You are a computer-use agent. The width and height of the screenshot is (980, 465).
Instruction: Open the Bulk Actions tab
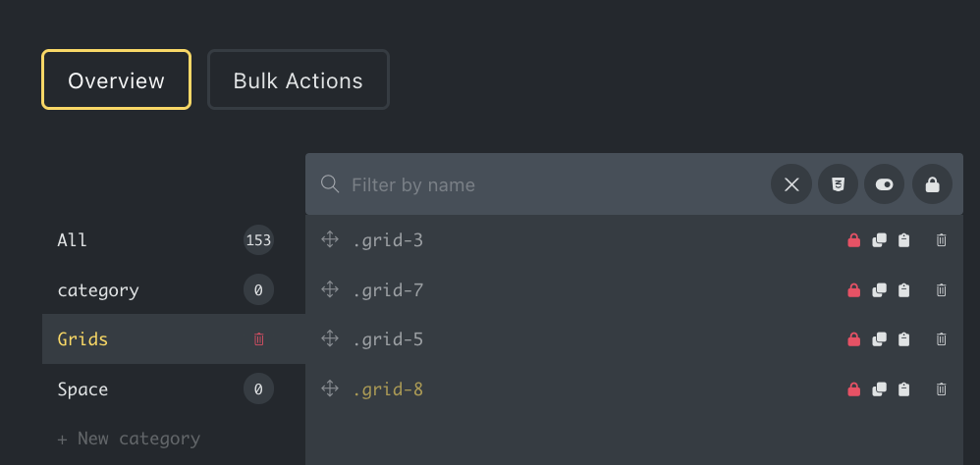(x=299, y=79)
